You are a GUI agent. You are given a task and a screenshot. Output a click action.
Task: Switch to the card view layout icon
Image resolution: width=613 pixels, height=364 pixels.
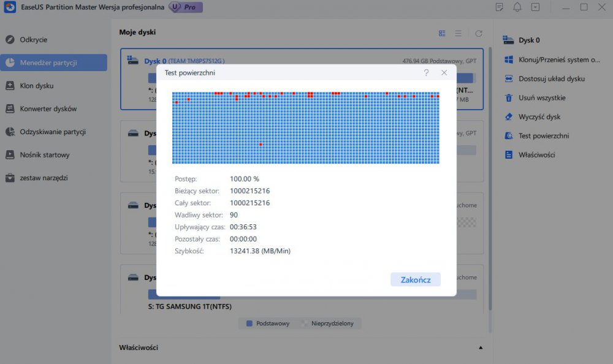442,33
